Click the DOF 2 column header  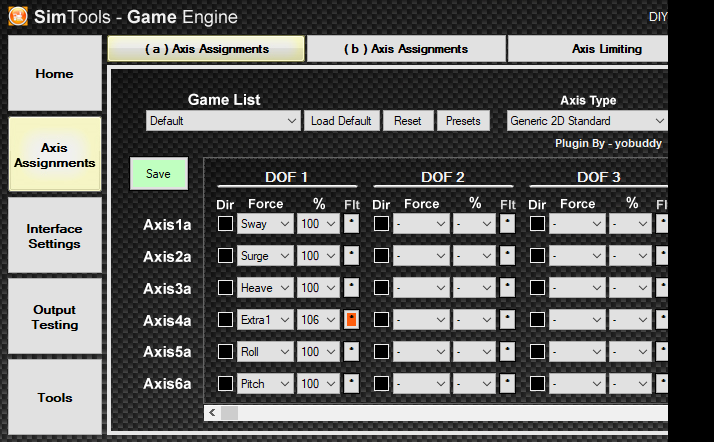443,177
